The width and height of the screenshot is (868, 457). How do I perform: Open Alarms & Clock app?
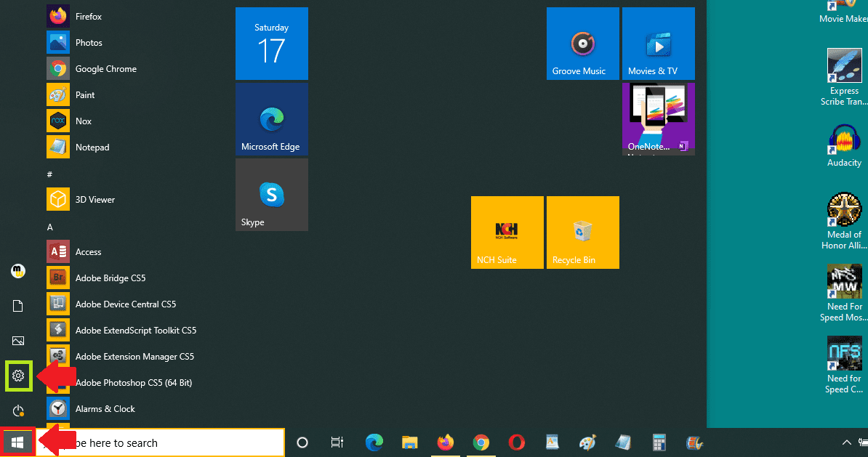click(x=91, y=409)
